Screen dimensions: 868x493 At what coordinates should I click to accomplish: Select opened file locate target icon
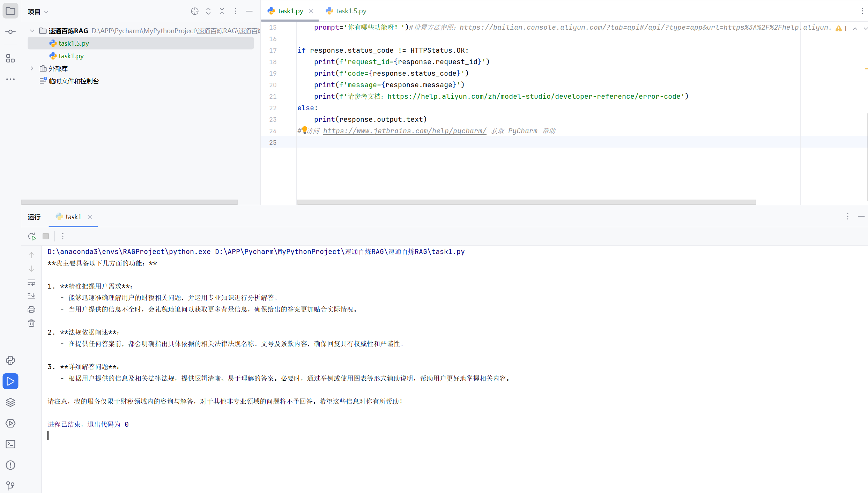coord(195,11)
